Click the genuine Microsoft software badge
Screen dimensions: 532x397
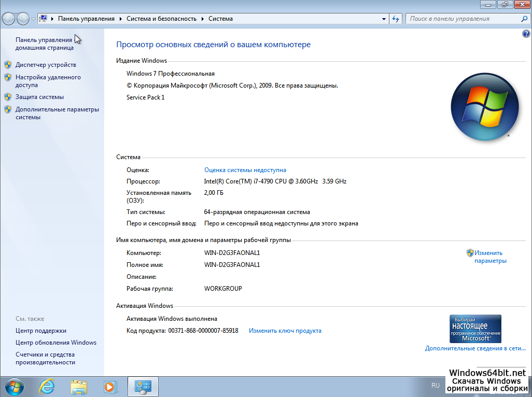(475, 329)
